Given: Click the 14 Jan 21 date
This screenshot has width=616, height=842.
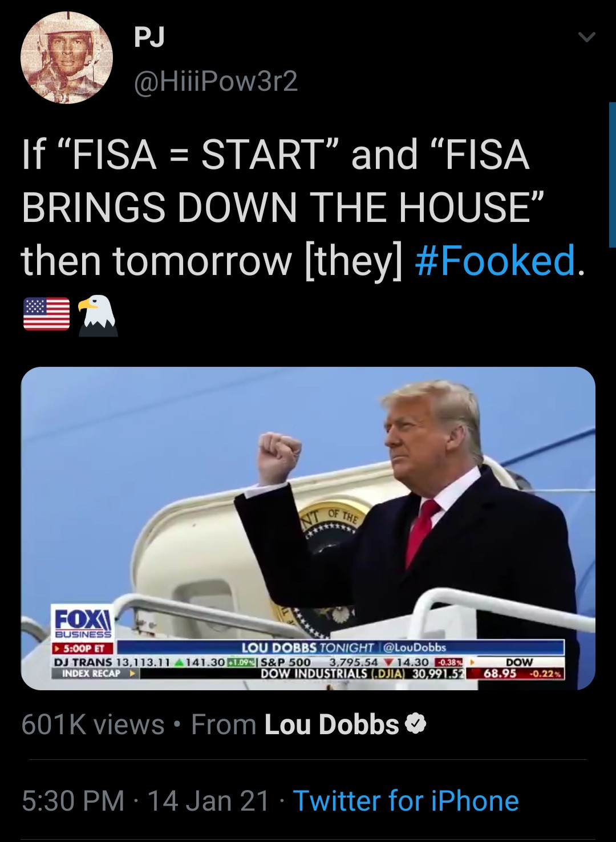Looking at the screenshot, I should pos(208,800).
